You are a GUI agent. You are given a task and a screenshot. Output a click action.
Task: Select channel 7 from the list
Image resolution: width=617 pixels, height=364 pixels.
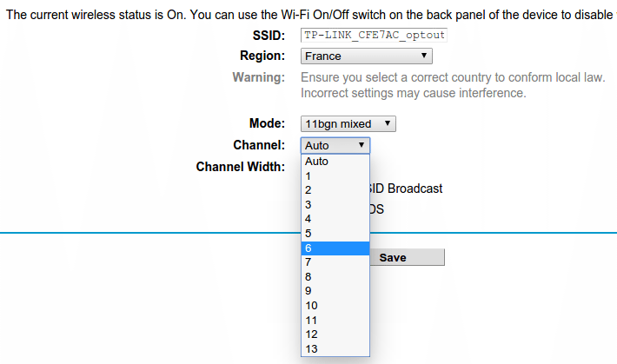335,262
